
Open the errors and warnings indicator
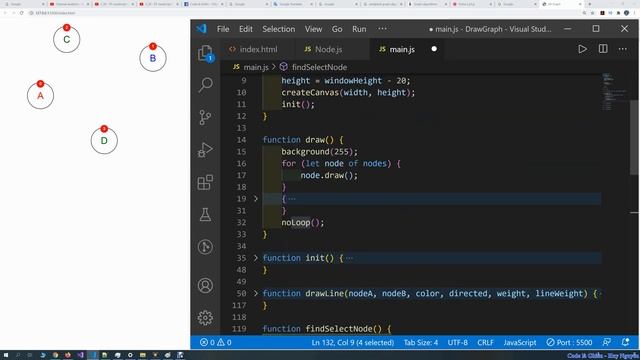click(x=216, y=342)
